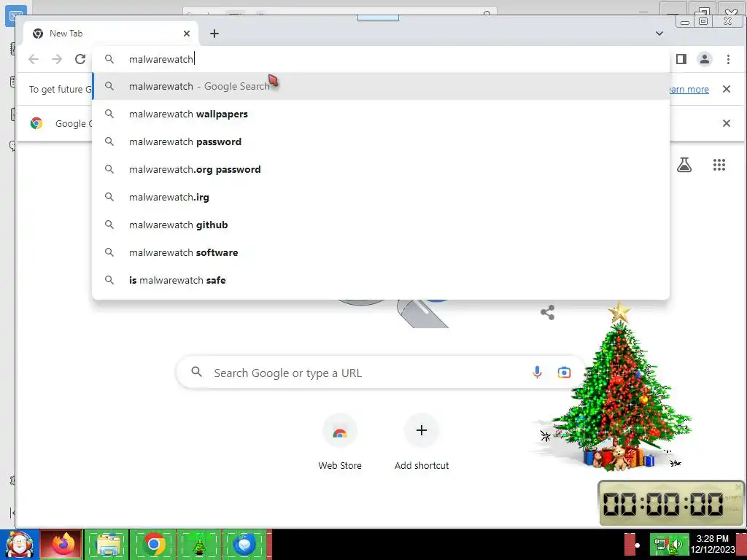Click the Search Google or type a URL box
The image size is (747, 560).
[x=380, y=373]
